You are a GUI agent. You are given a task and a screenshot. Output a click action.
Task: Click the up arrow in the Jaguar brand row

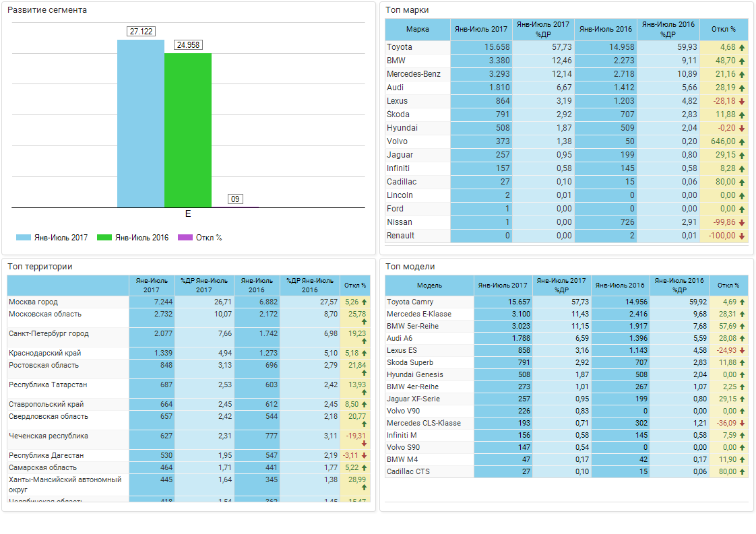coord(742,156)
